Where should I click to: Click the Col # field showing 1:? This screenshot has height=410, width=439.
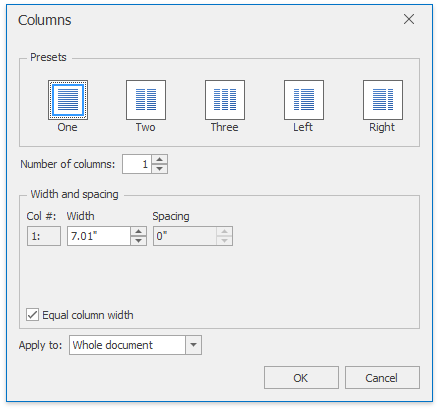[44, 236]
